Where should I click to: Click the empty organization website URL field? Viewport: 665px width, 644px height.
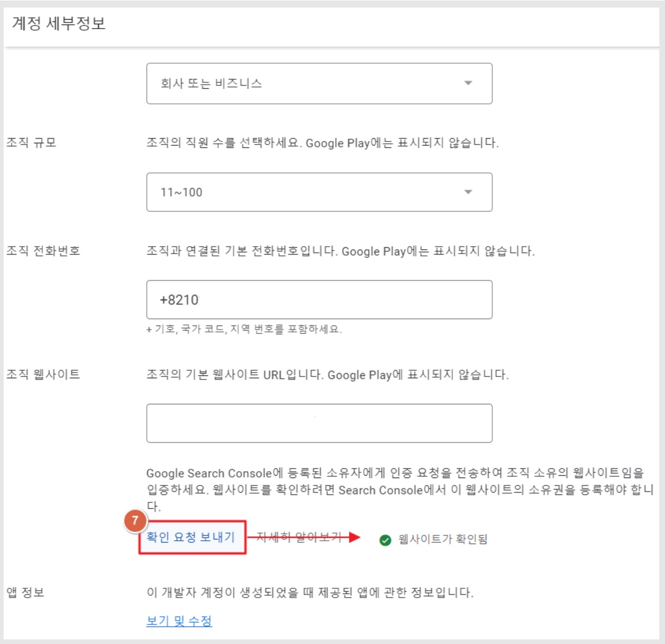(x=319, y=423)
